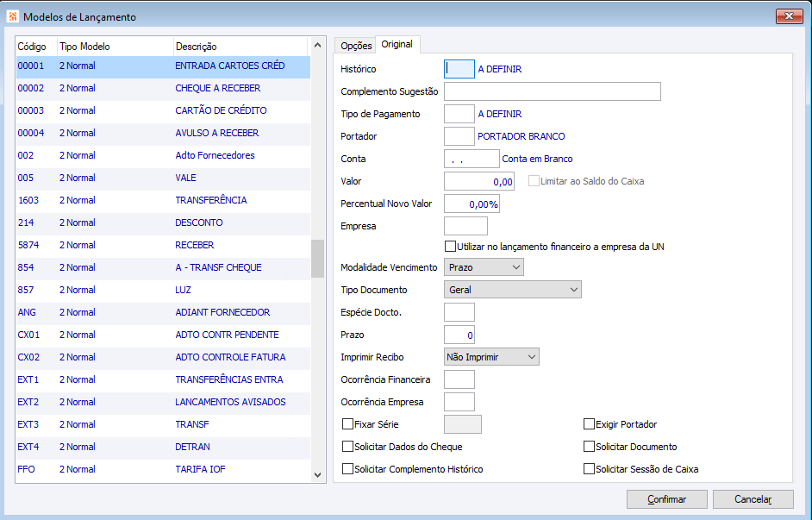Open the Modalidade Vencimento dropdown
This screenshot has height=520, width=812.
484,267
